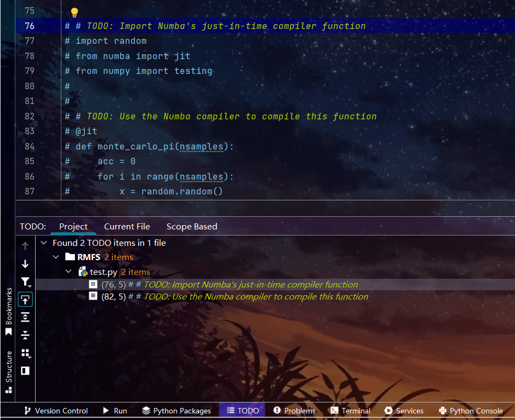
Task: Collapse the test.py file node
Action: coord(68,272)
